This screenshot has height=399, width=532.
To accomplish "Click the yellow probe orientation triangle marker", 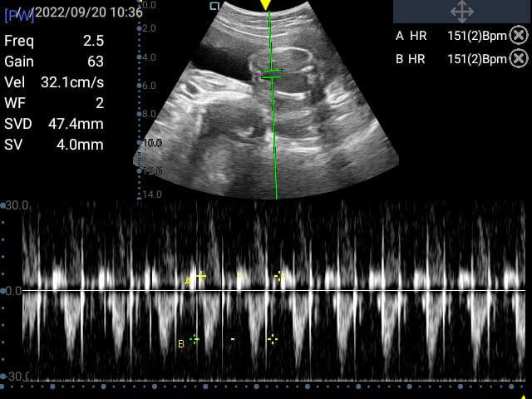I will [265, 5].
